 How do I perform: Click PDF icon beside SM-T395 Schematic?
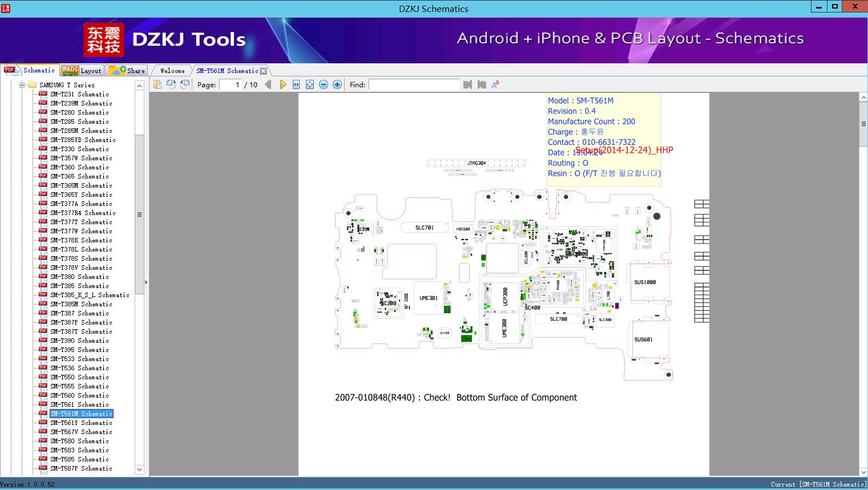[43, 350]
